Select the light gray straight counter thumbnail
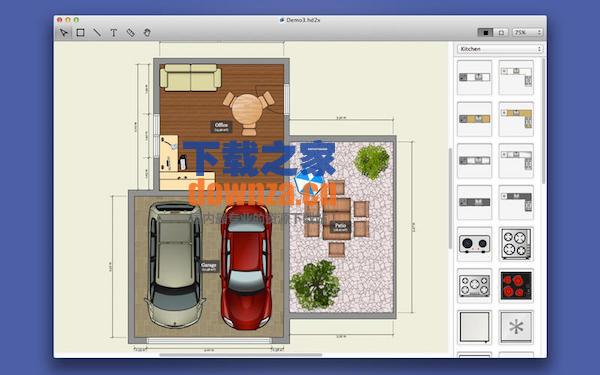 click(474, 161)
